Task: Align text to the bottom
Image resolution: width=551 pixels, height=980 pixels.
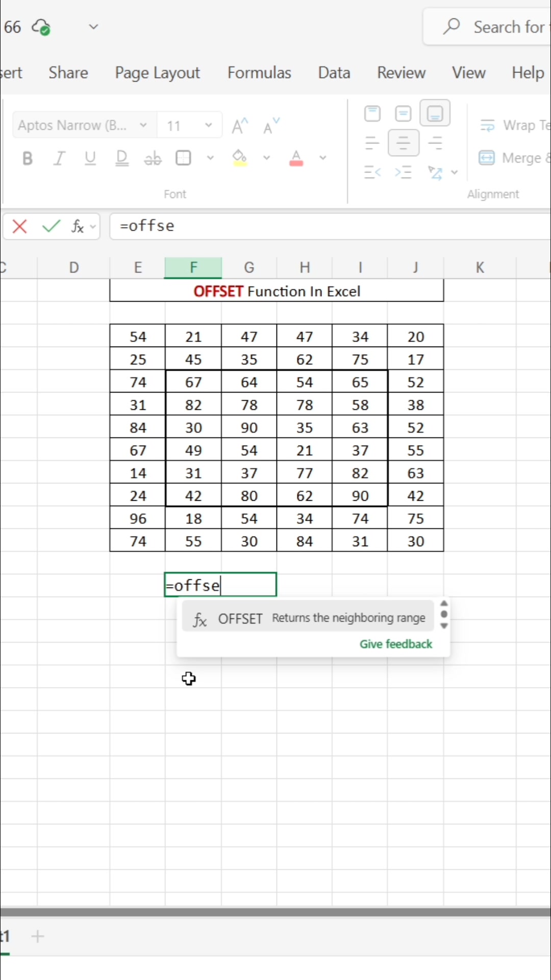Action: 435,113
